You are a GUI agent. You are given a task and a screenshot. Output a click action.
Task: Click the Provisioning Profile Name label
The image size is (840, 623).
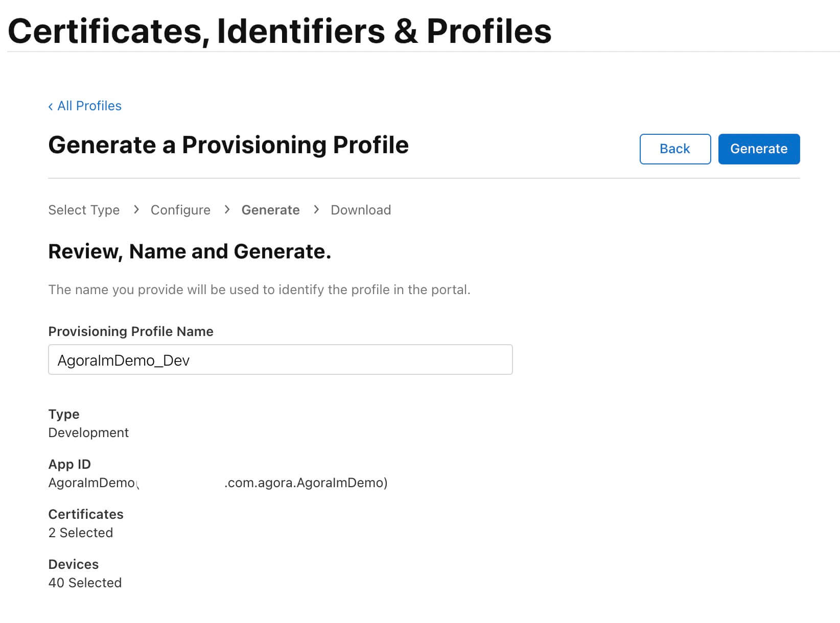pos(131,331)
